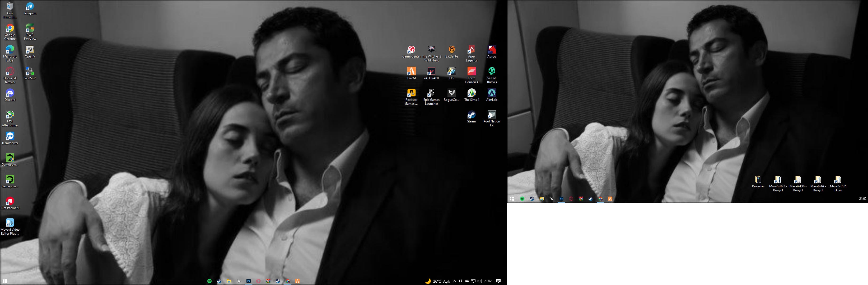The height and width of the screenshot is (285, 868).
Task: Open Start menu on the left monitor's taskbar
Action: [5, 281]
